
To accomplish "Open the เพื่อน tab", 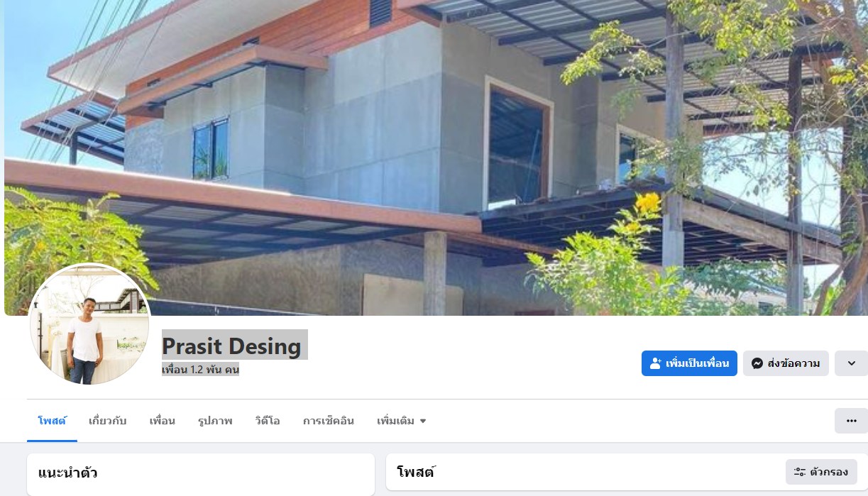I will coord(163,421).
